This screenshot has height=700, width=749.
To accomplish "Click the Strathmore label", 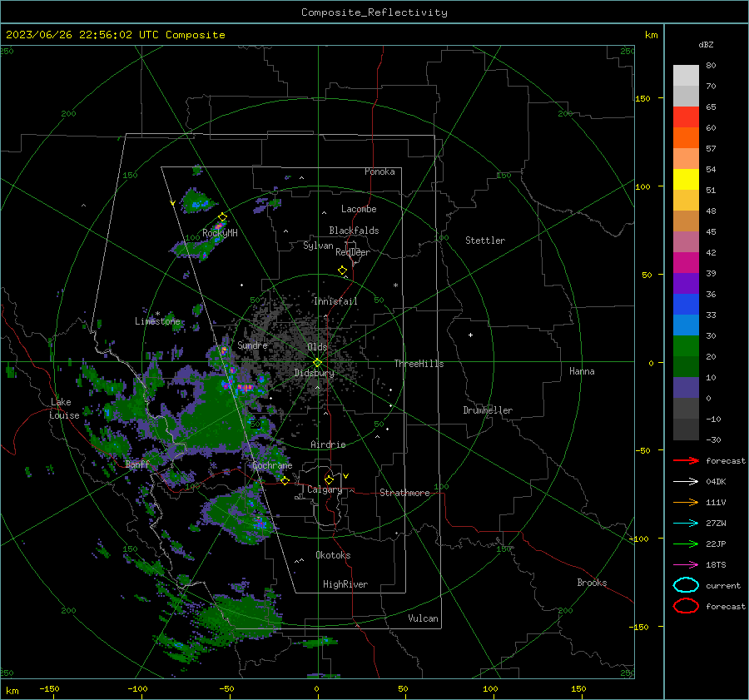I will [x=404, y=493].
